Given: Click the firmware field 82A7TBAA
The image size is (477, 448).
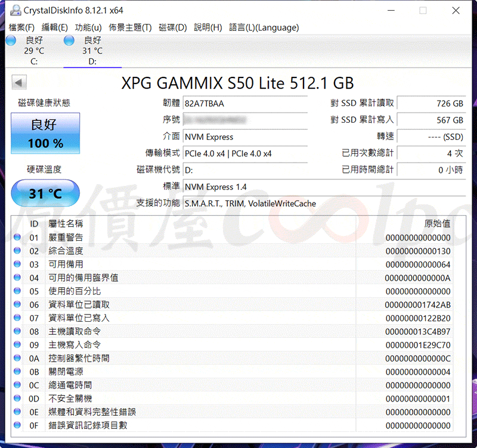Looking at the screenshot, I should [x=245, y=103].
